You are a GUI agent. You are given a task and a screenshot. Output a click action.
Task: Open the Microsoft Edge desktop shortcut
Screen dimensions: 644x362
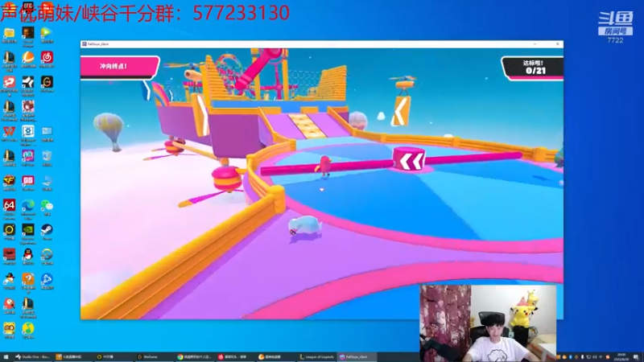point(28,206)
